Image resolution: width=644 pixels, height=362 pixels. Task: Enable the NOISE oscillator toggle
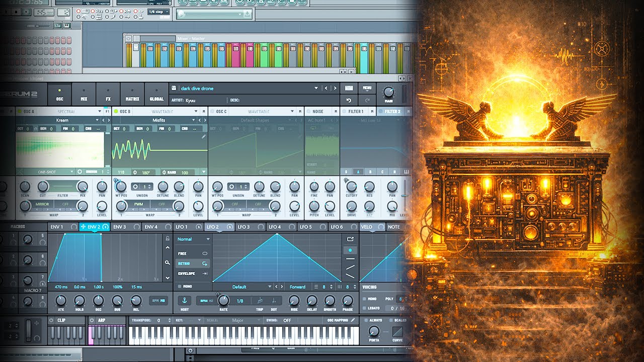308,111
